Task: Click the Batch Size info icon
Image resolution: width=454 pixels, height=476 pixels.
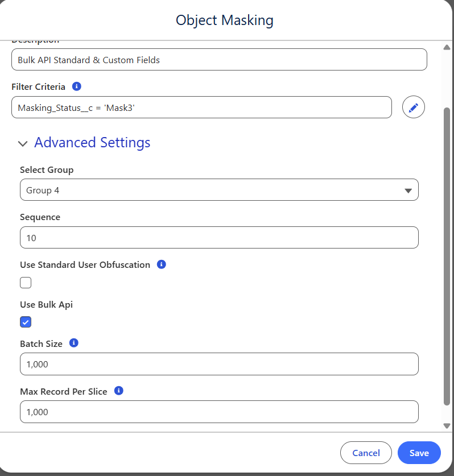Action: [x=73, y=343]
